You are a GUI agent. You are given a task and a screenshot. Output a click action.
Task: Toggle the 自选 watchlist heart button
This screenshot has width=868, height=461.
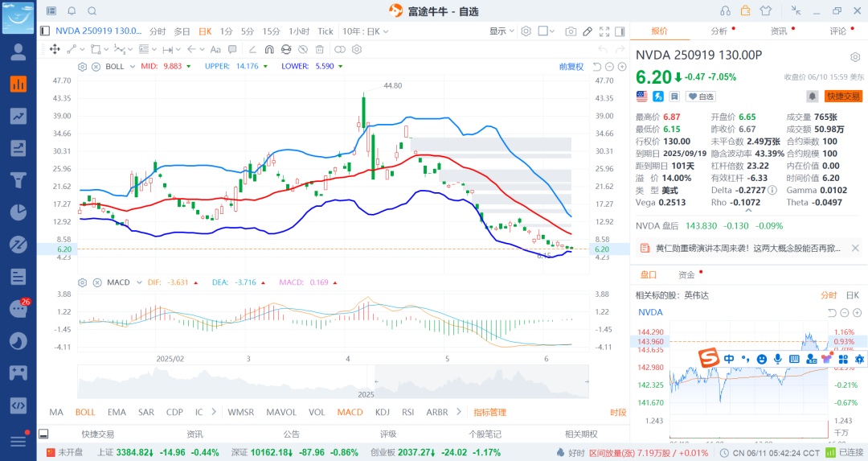(x=700, y=97)
